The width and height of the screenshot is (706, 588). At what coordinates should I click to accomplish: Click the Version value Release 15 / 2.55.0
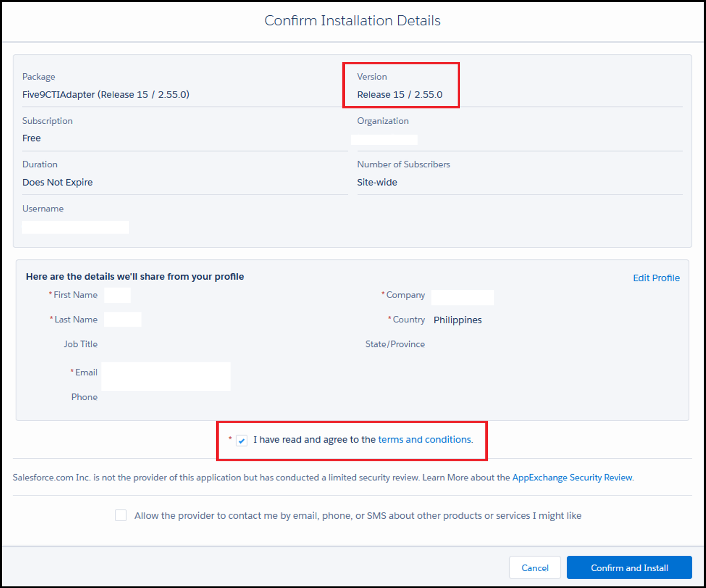[x=400, y=95]
